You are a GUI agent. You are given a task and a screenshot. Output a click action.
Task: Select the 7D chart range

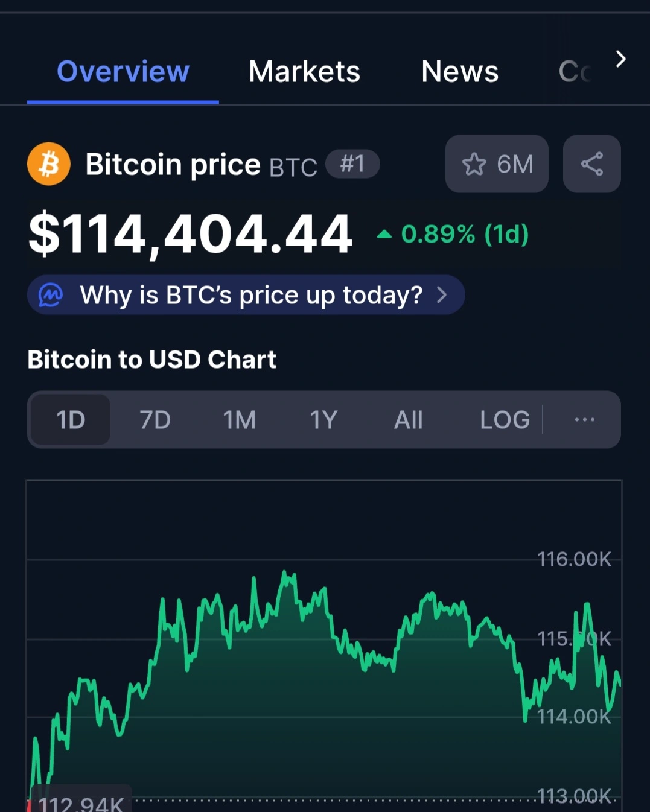[x=155, y=420]
